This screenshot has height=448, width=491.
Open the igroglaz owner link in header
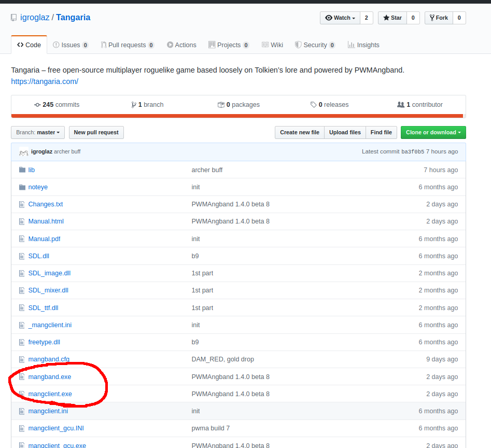point(35,18)
